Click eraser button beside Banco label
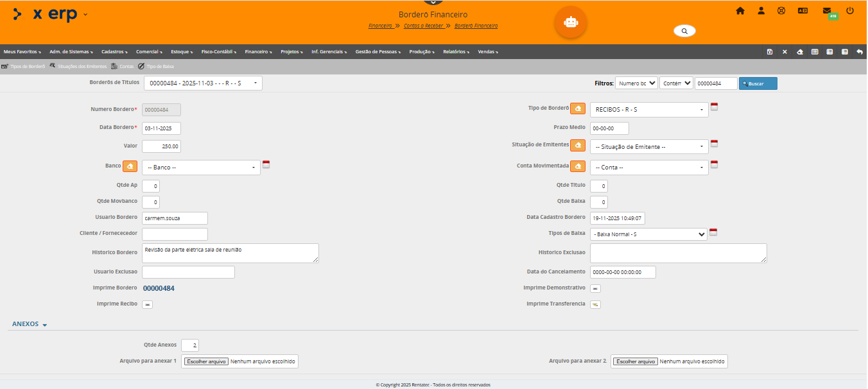Image resolution: width=868 pixels, height=389 pixels. click(x=130, y=166)
